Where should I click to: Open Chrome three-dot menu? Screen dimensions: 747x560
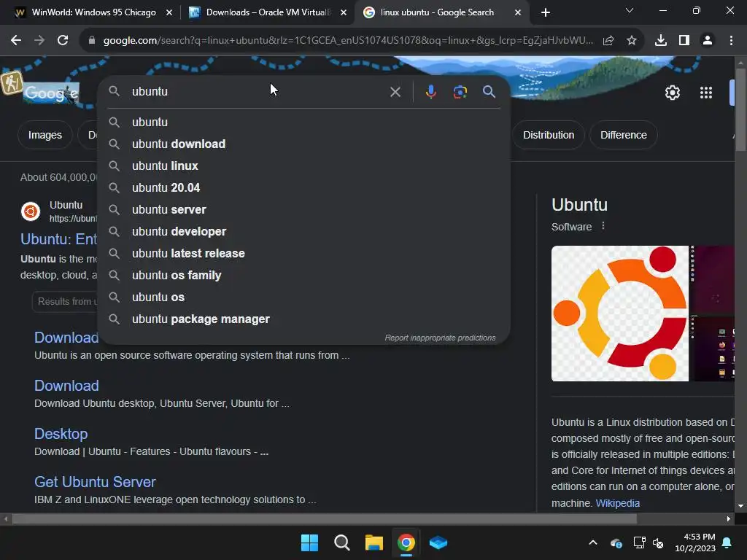(731, 41)
